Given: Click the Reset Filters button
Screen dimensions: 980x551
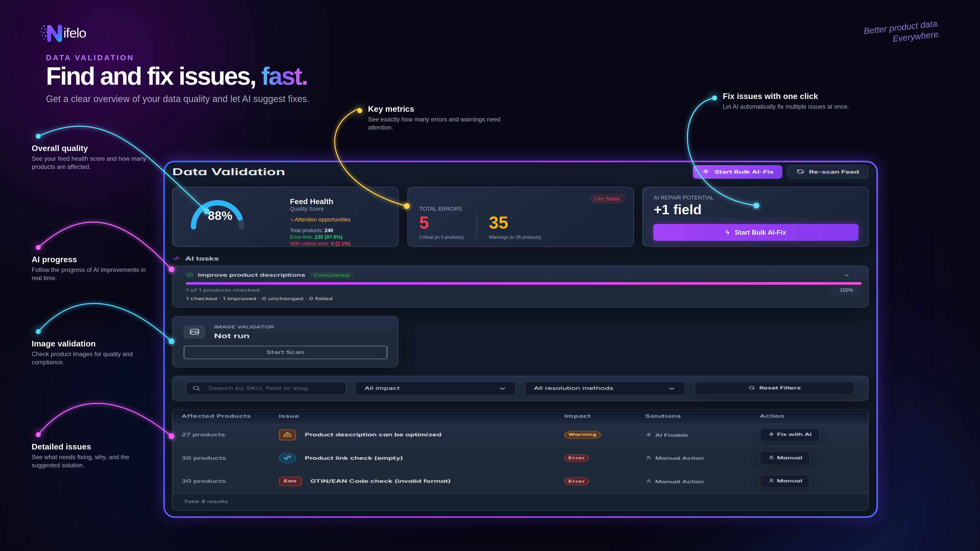Looking at the screenshot, I should [774, 388].
